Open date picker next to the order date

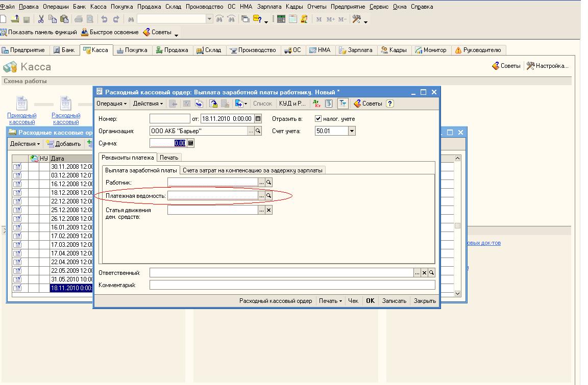pyautogui.click(x=258, y=119)
